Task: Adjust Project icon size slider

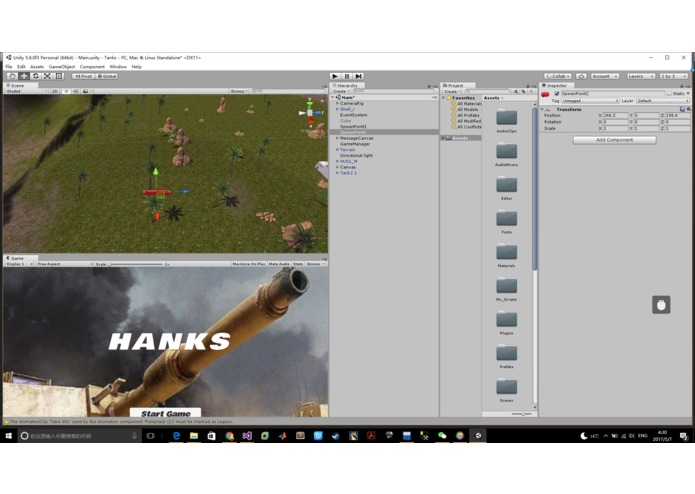Action: click(522, 414)
